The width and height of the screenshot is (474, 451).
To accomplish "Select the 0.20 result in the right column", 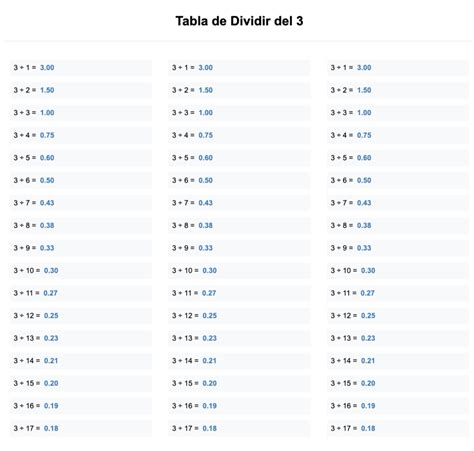I will click(x=368, y=383).
